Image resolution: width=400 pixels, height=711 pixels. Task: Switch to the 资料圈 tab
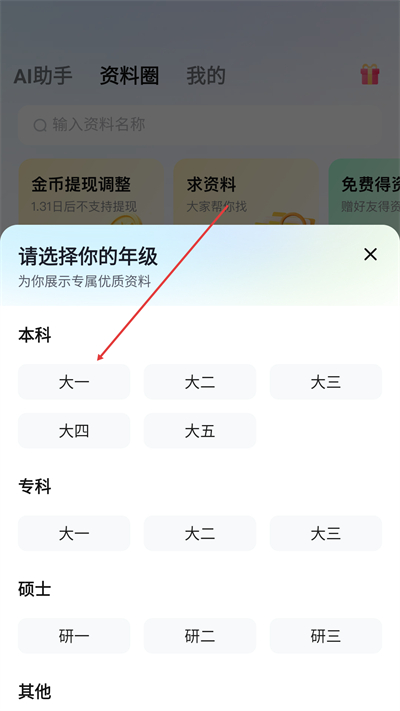(129, 76)
